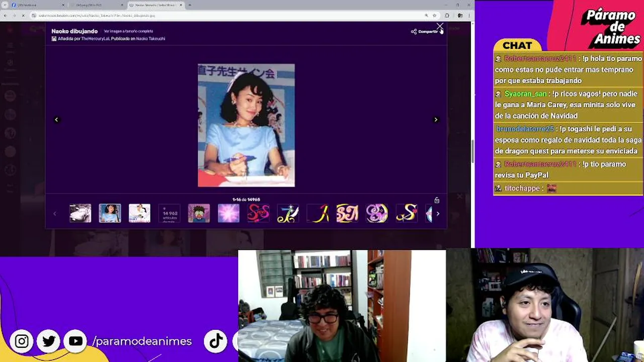Click the Compartir share button
The width and height of the screenshot is (644, 362).
click(425, 32)
